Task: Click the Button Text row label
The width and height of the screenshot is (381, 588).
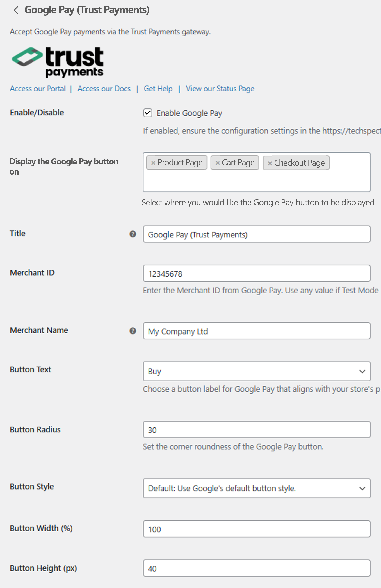Action: [30, 369]
